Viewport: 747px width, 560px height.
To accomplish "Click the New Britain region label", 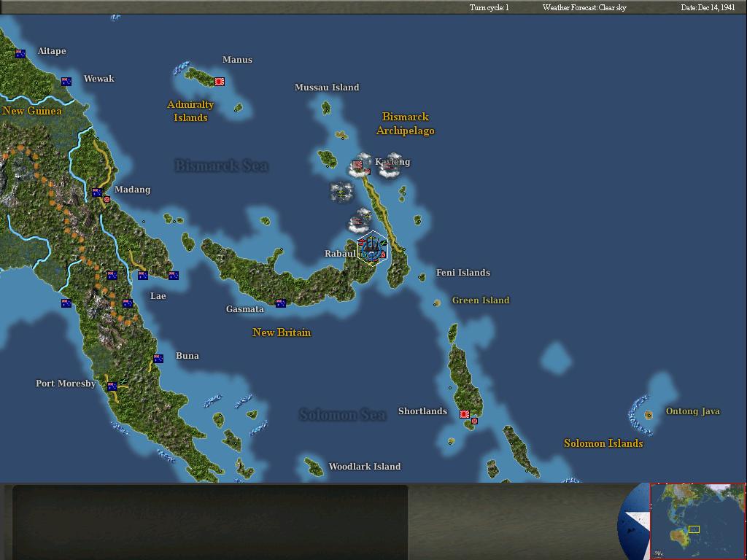I will pyautogui.click(x=282, y=332).
